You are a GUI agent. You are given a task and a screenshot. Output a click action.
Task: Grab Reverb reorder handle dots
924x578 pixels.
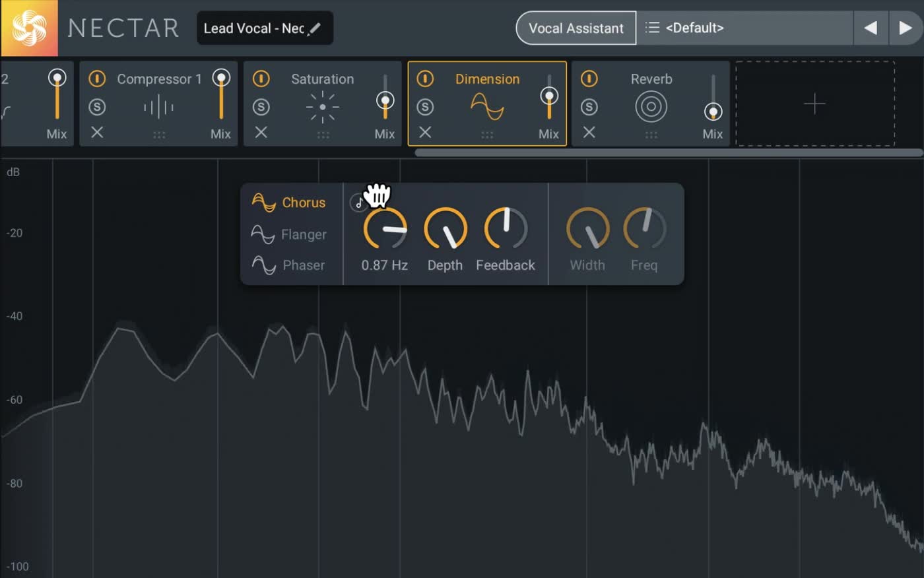pos(651,135)
